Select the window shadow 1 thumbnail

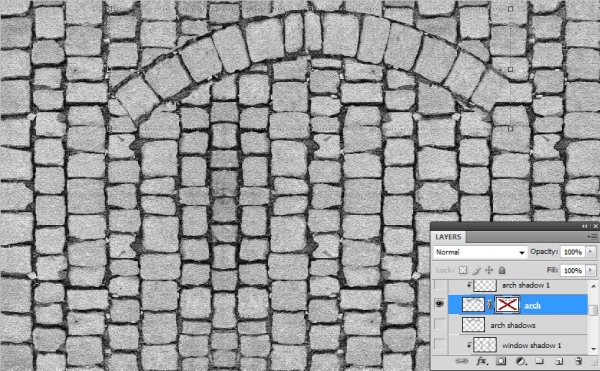point(485,345)
